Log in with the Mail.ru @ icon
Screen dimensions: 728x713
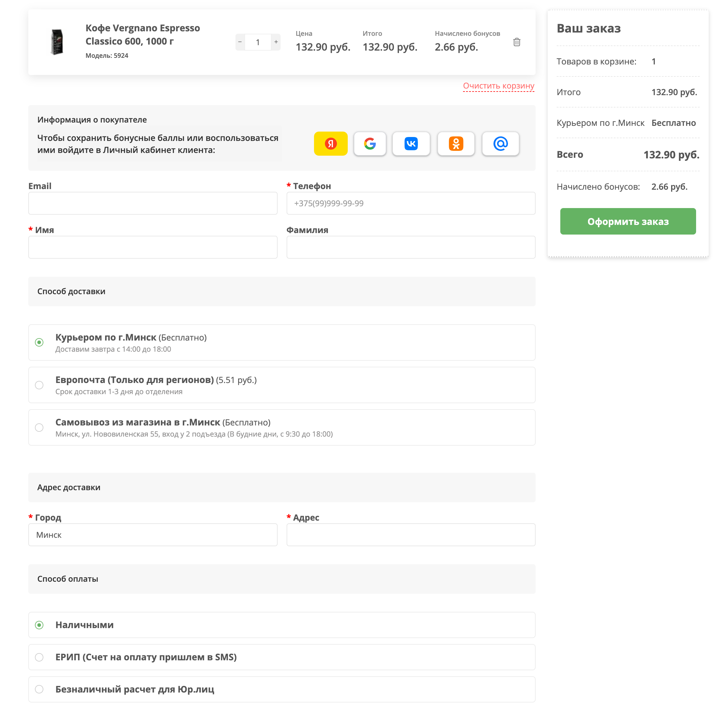[x=500, y=143]
